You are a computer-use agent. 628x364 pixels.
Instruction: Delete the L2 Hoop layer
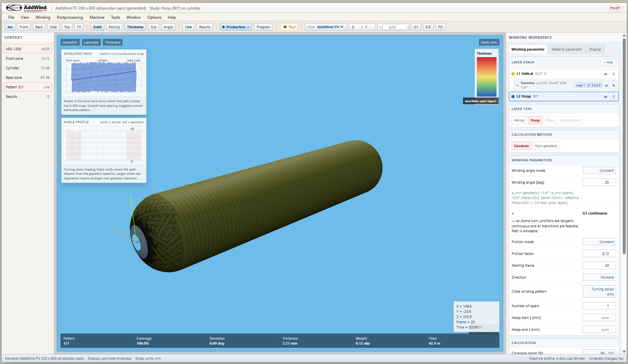tap(613, 97)
